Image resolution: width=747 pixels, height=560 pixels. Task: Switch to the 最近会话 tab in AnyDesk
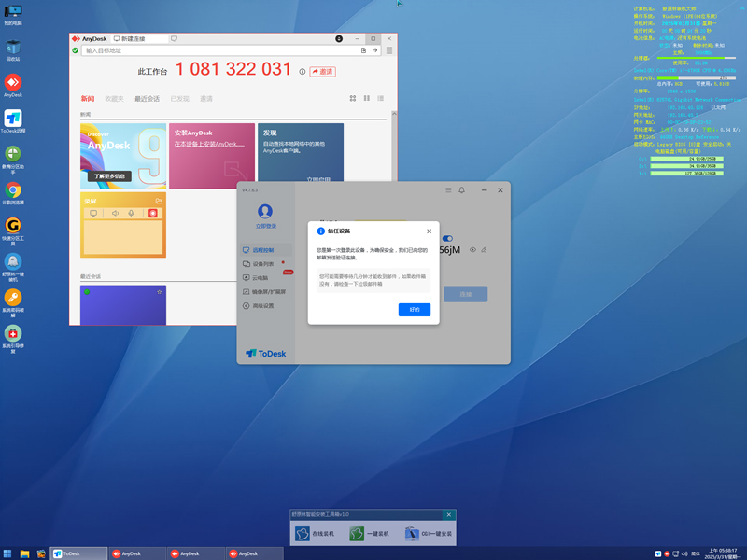tap(148, 99)
